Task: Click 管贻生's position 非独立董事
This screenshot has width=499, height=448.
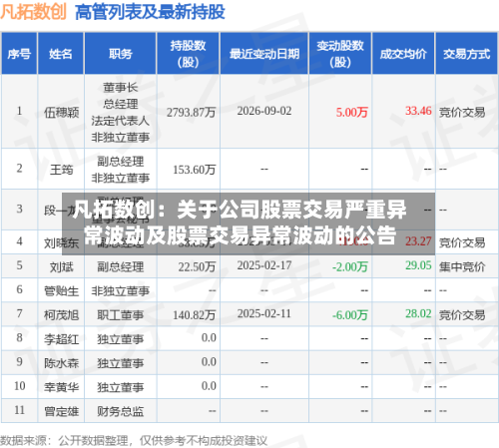Action: (121, 291)
